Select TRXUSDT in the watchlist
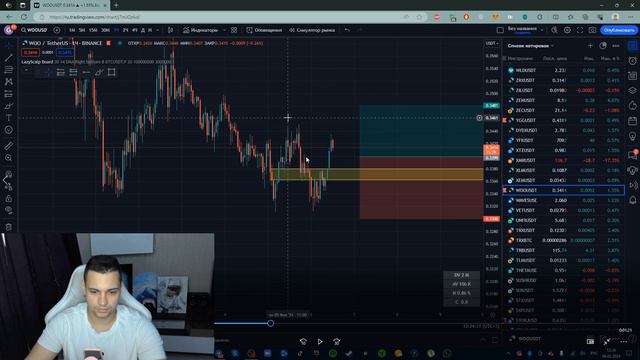The width and height of the screenshot is (640, 360). [x=563, y=230]
